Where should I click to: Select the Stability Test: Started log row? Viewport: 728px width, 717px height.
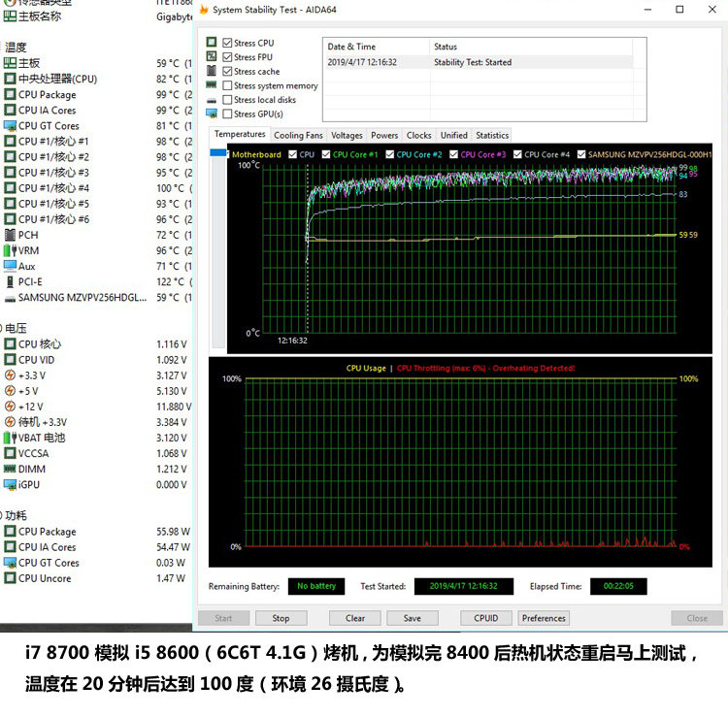pos(480,62)
